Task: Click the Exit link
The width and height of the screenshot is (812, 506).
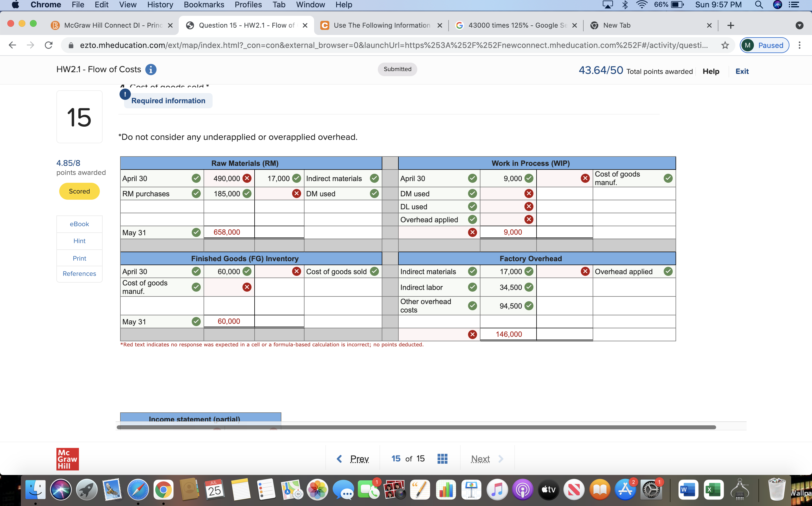Action: point(742,71)
